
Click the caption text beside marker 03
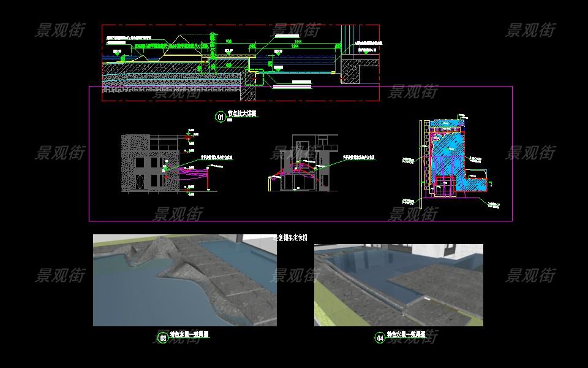[190, 335]
